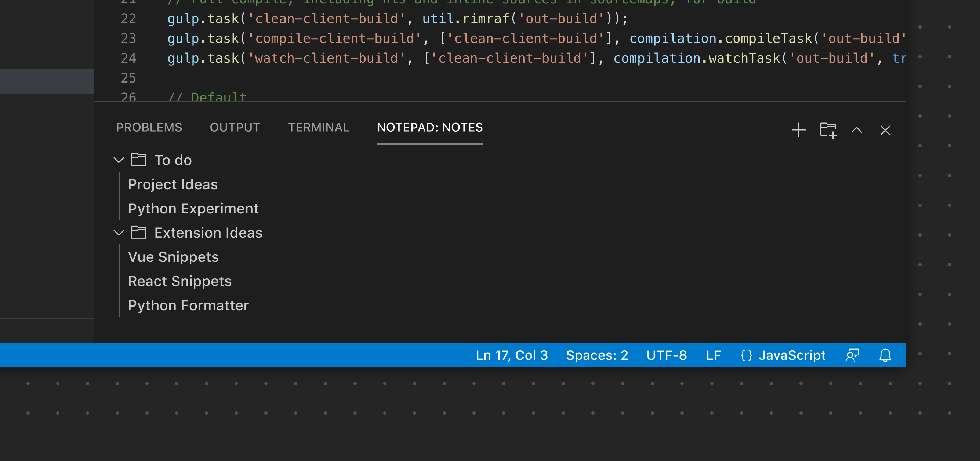
Task: Collapse the Extension Ideas chevron
Action: (119, 232)
